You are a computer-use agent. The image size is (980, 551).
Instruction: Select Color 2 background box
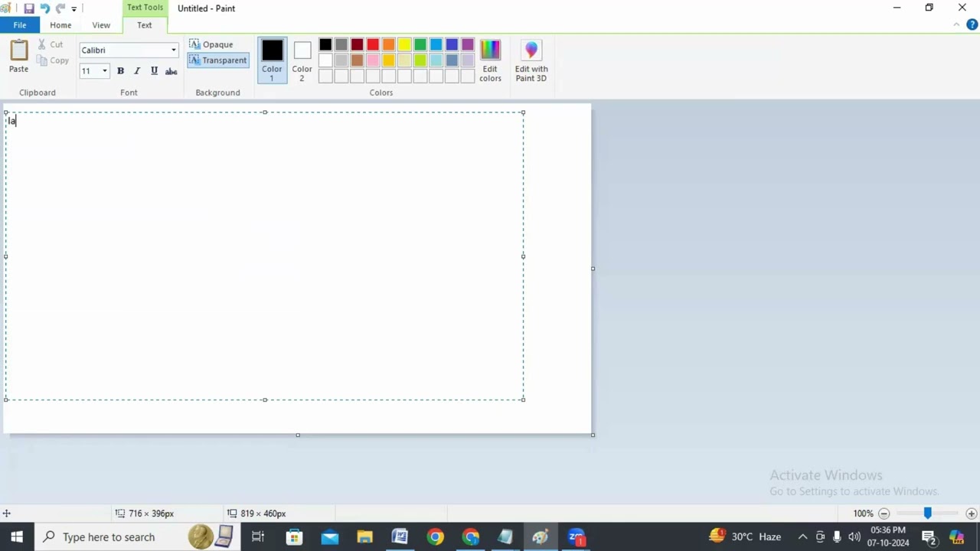pyautogui.click(x=302, y=60)
